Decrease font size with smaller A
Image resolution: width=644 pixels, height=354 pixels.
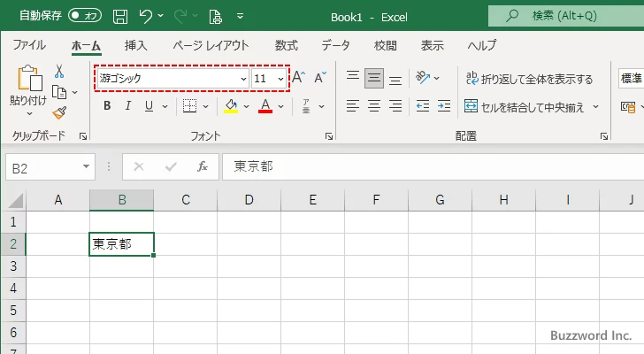(320, 77)
